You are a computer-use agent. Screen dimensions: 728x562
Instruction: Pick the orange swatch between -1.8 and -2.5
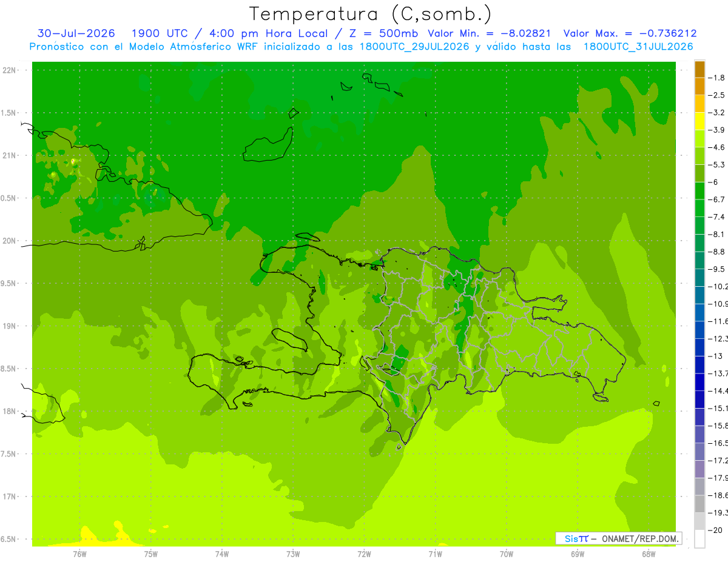699,87
